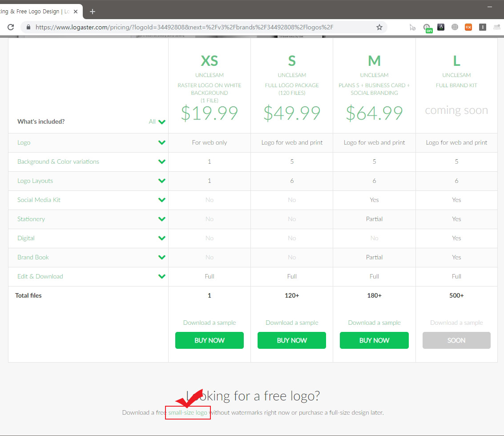
Task: Expand the Logo Layouts chevron
Action: tap(161, 181)
